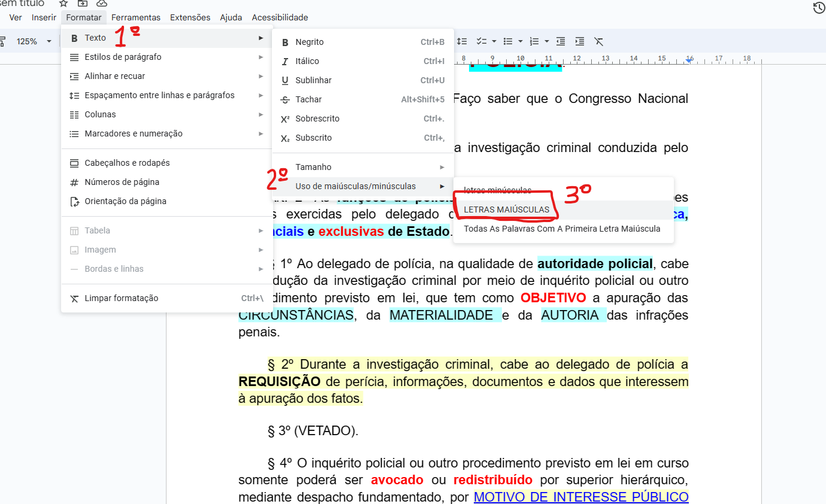
Task: Open the Acessibilidade menu
Action: (280, 17)
